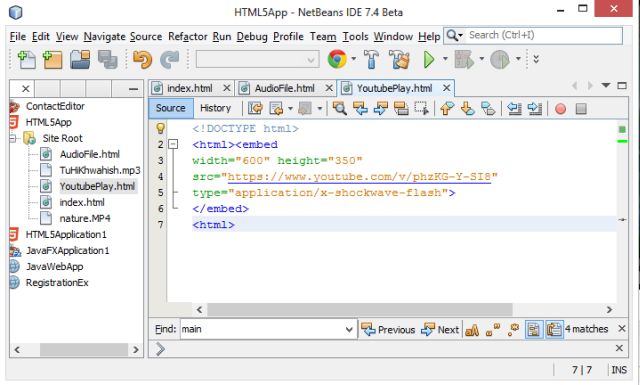Click the Save All toolbar icon

[107, 60]
